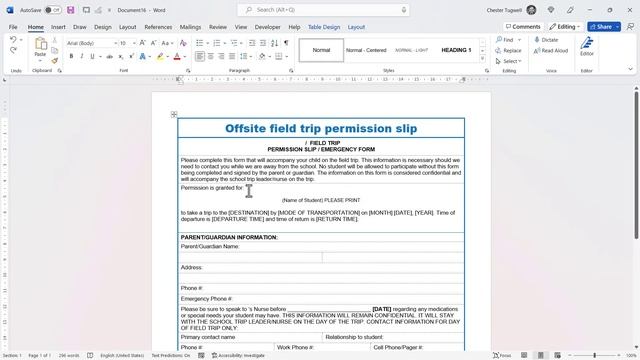Image resolution: width=640 pixels, height=360 pixels.
Task: Increase font size with grow icon
Action: click(142, 43)
